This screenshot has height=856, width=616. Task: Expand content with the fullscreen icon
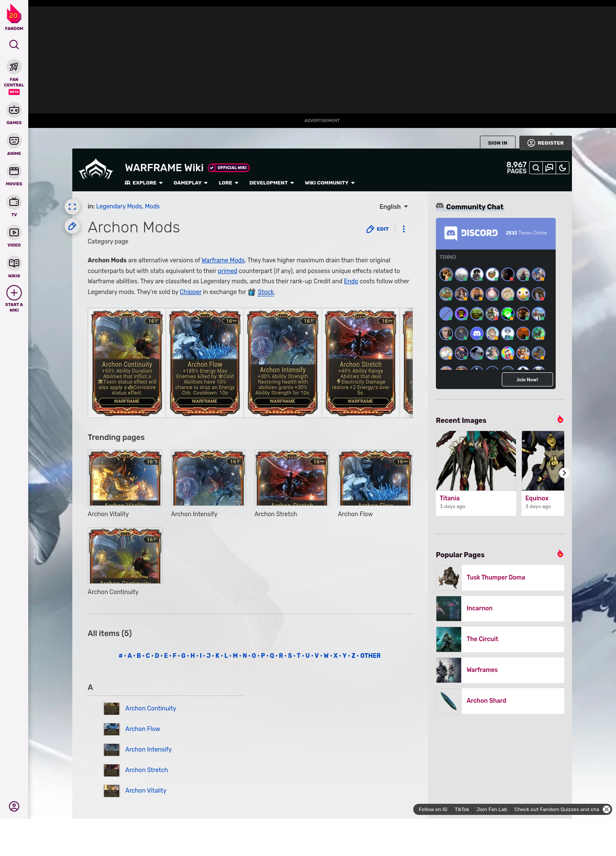pos(72,207)
